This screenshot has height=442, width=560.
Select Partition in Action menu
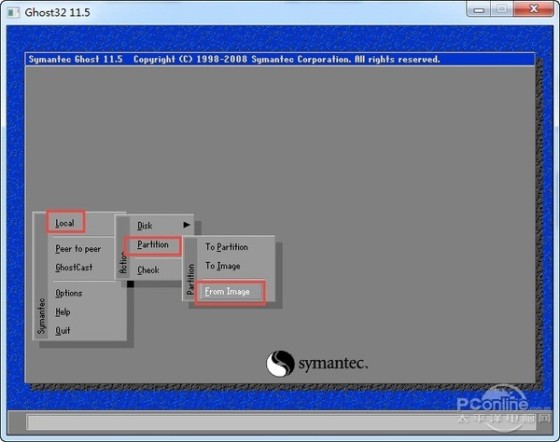pyautogui.click(x=153, y=245)
